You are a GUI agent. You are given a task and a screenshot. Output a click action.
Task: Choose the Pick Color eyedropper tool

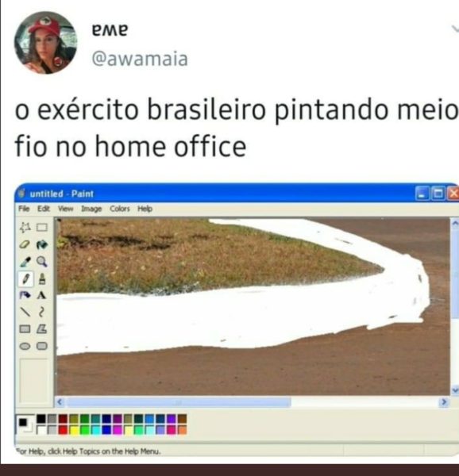25,262
